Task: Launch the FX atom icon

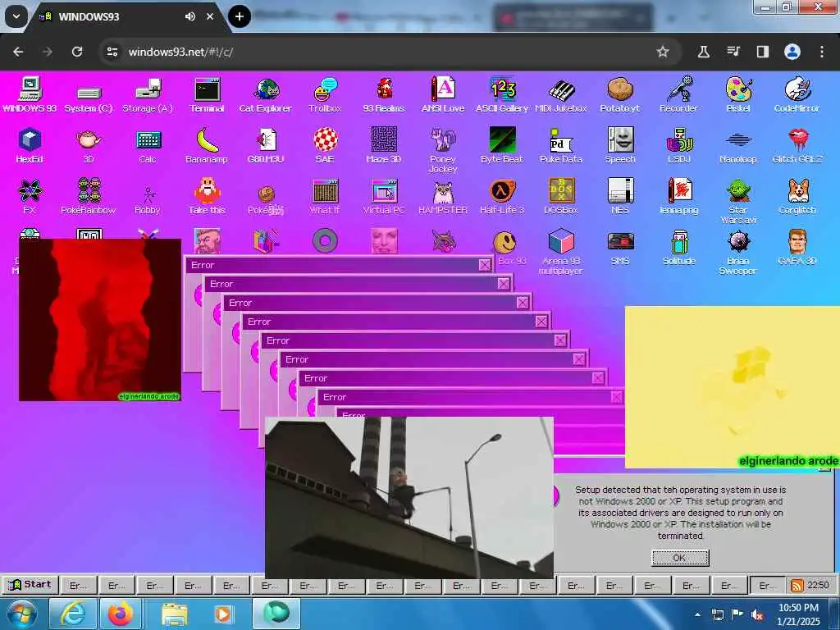Action: (x=30, y=196)
